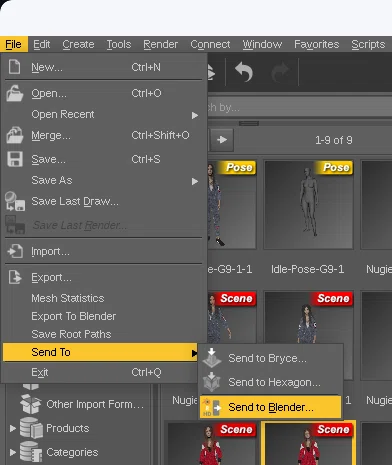Image resolution: width=392 pixels, height=465 pixels.
Task: Open the Create menu
Action: (x=78, y=44)
